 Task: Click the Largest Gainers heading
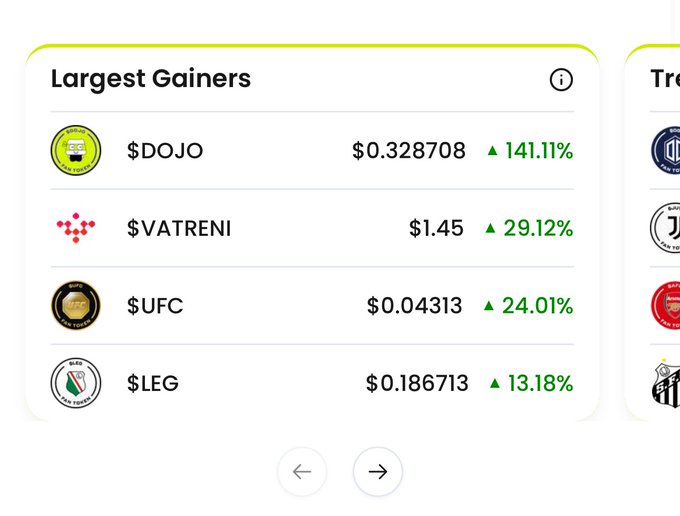click(x=151, y=78)
